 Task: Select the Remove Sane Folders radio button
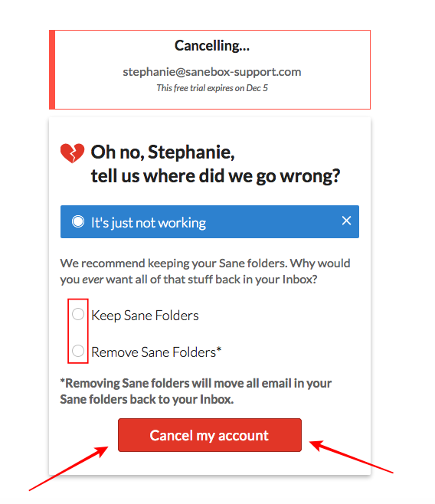[78, 351]
